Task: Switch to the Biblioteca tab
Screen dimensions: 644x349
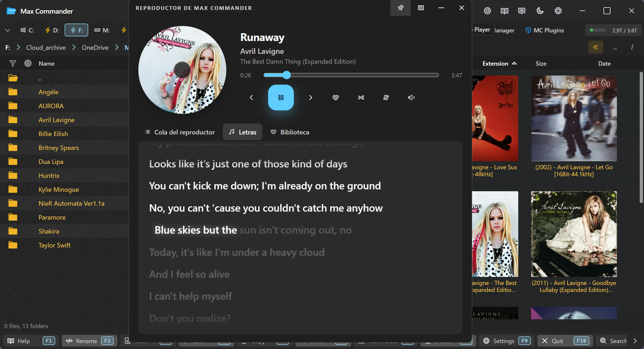Action: point(290,132)
